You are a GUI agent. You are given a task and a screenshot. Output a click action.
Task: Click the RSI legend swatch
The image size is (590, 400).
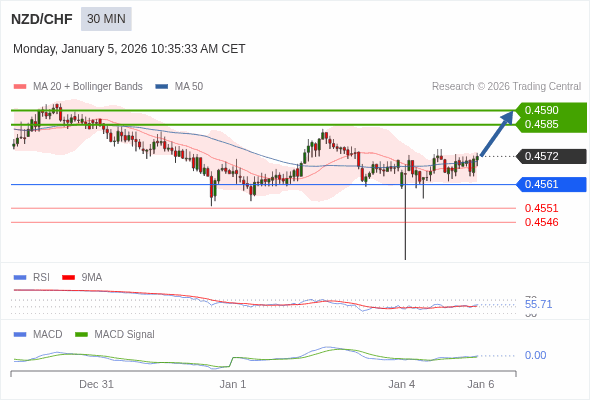[x=20, y=278]
